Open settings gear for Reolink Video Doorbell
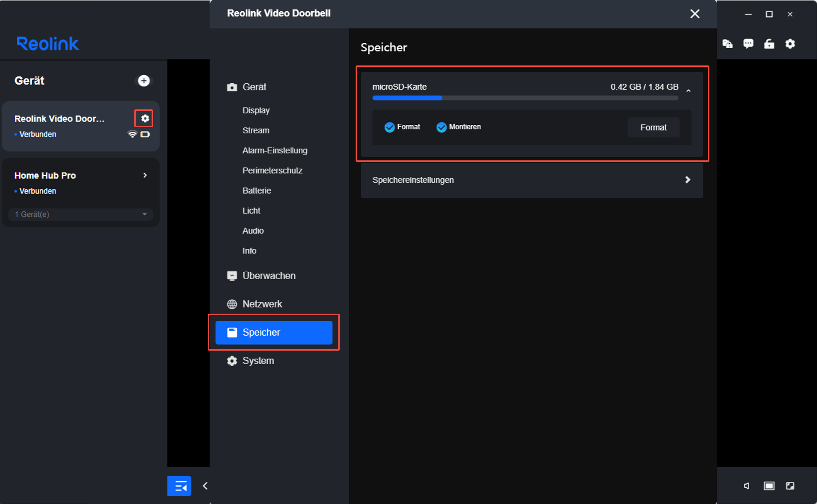This screenshot has height=504, width=817. coord(145,118)
